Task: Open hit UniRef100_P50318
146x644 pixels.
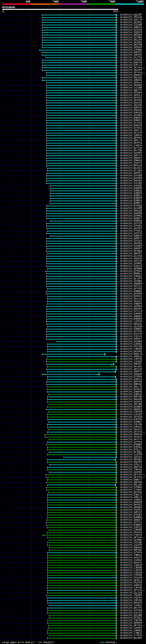Action: [x=131, y=17]
